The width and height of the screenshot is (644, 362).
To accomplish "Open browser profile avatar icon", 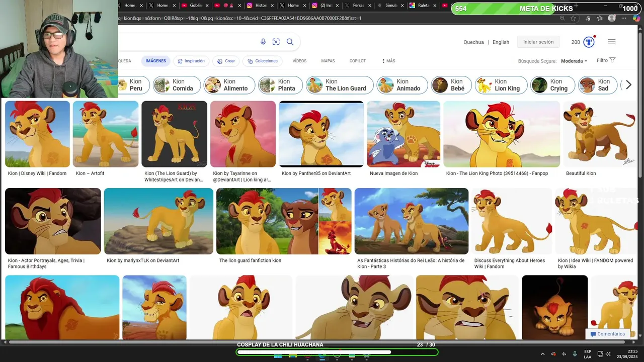I will 612,18.
